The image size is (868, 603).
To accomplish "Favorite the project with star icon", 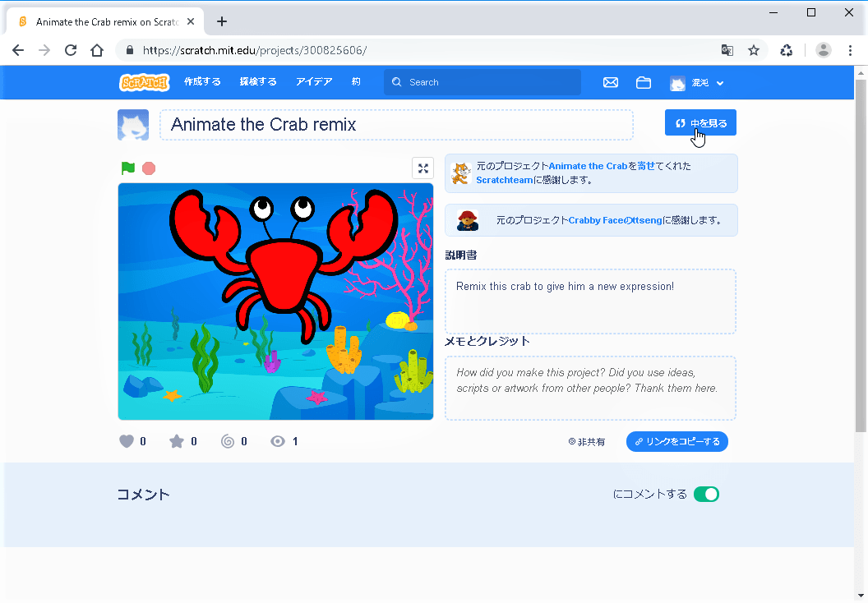I will click(x=177, y=441).
